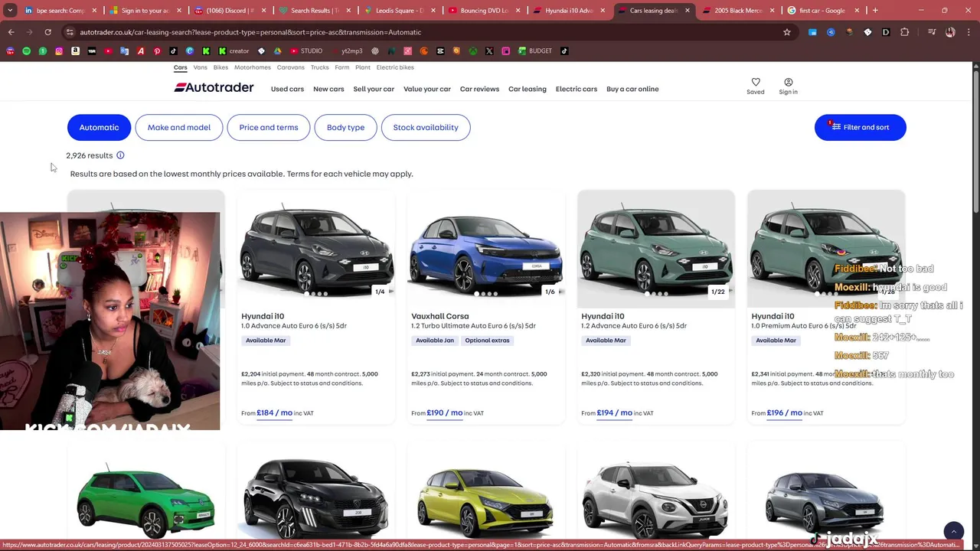Open Car reviews menu
980x551 pixels.
pos(479,89)
